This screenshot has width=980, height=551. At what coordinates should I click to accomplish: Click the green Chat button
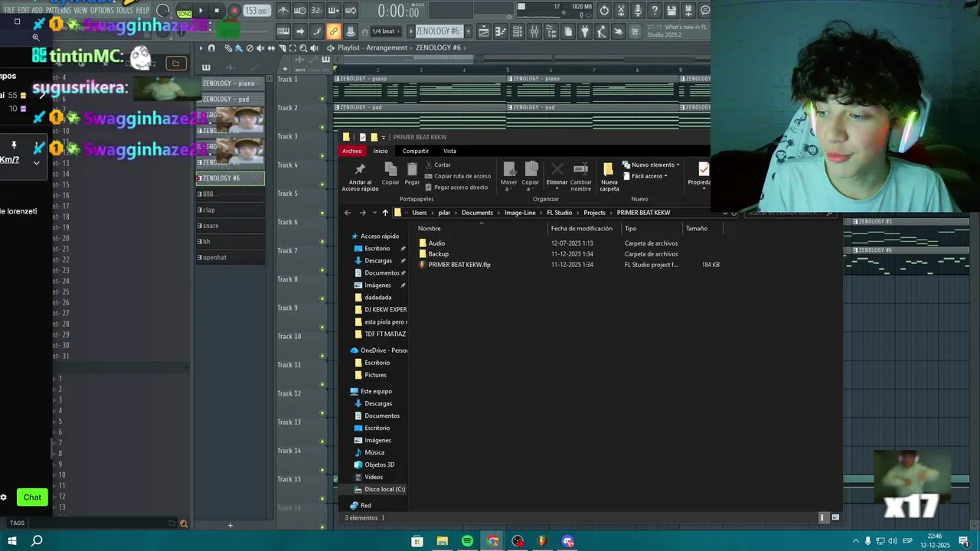(x=32, y=497)
